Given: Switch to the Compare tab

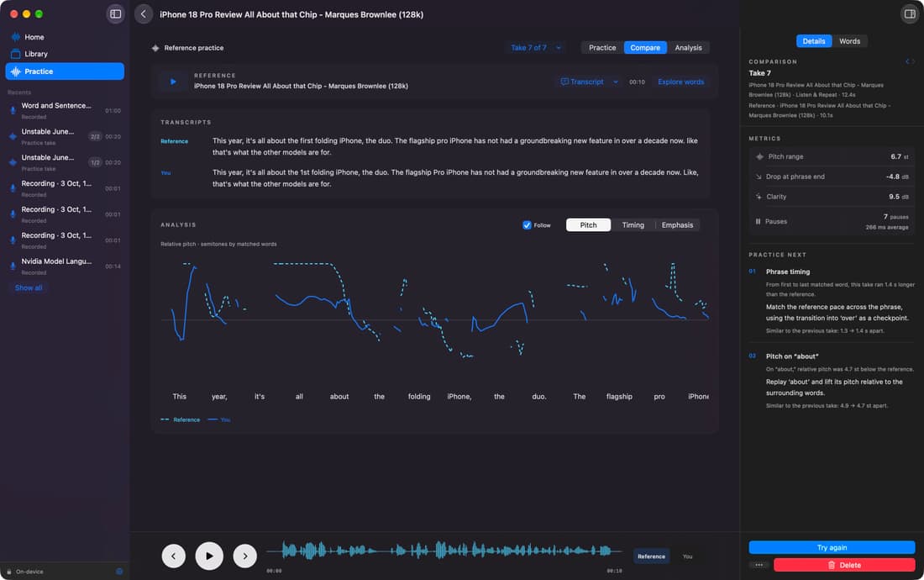Looking at the screenshot, I should [x=645, y=48].
